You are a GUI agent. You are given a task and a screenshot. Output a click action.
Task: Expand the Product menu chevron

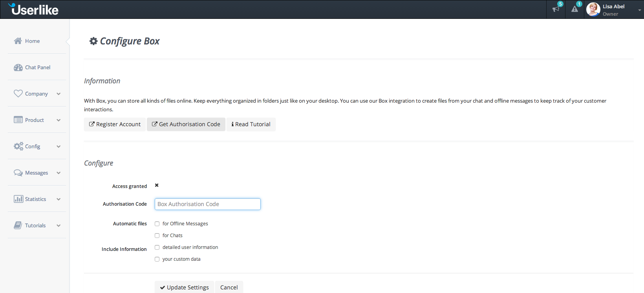click(59, 120)
